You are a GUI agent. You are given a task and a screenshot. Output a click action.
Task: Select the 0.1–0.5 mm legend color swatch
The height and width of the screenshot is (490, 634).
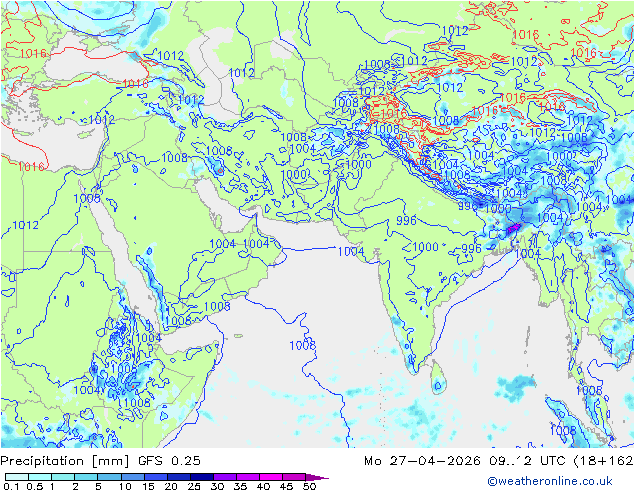pyautogui.click(x=17, y=477)
